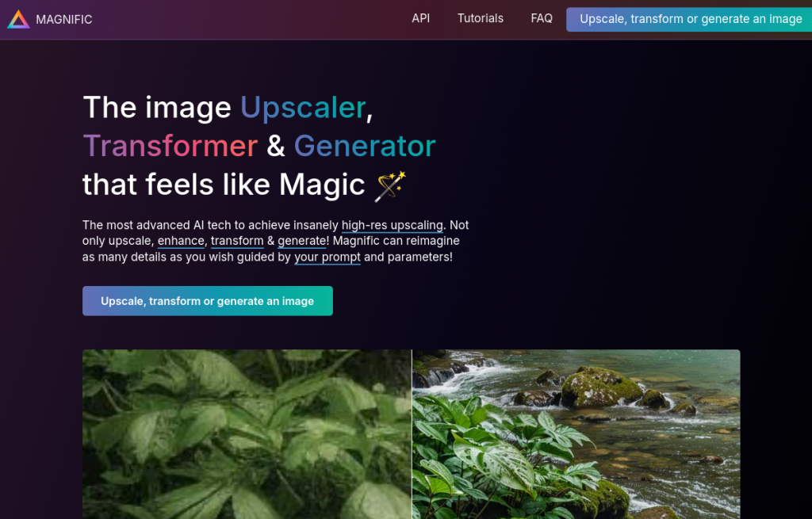Click the Upscaler heading word

point(303,108)
